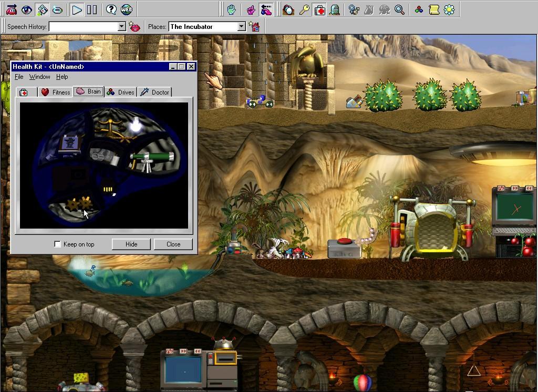Switch to the Drives tab
Viewport: 538px width, 392px height.
coord(121,92)
